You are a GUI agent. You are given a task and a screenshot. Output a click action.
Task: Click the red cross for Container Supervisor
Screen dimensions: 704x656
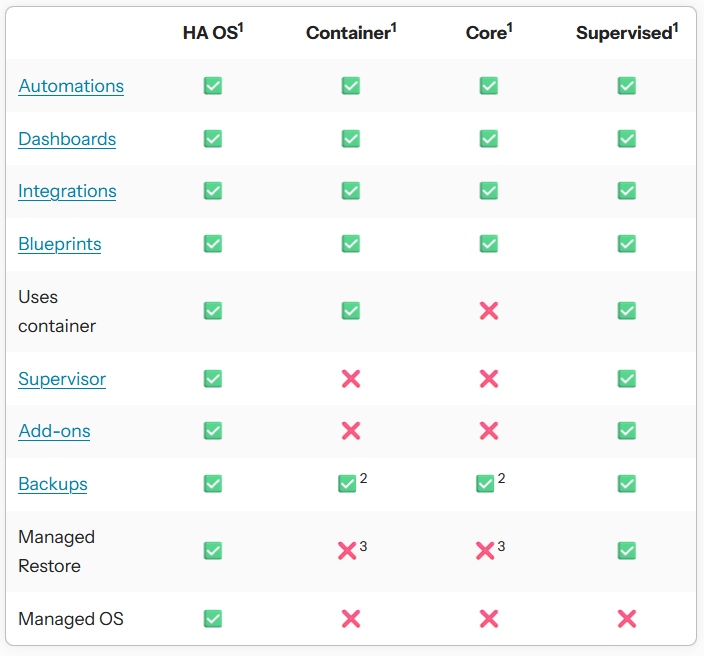point(351,379)
